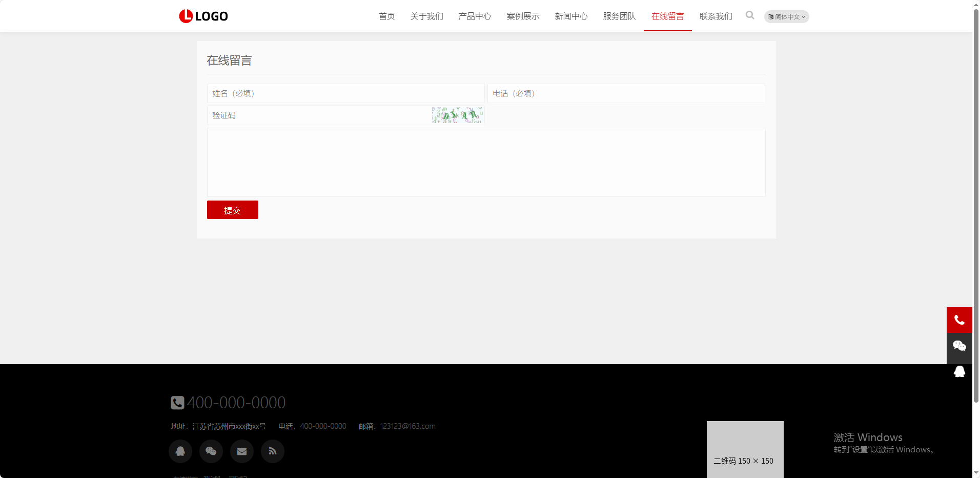Refresh the captcha verification image
The width and height of the screenshot is (980, 478).
point(457,115)
